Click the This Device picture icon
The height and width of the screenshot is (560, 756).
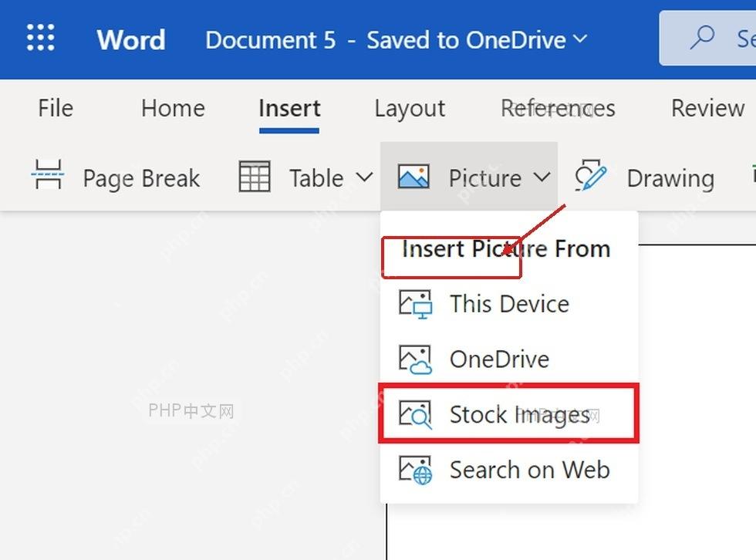(x=415, y=304)
